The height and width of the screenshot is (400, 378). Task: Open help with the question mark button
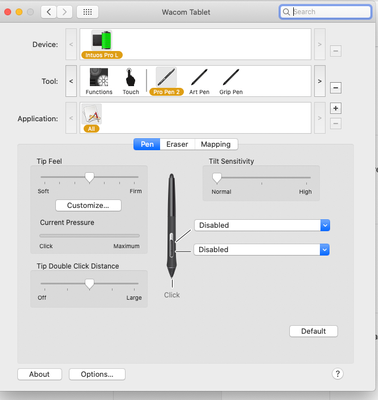[337, 374]
